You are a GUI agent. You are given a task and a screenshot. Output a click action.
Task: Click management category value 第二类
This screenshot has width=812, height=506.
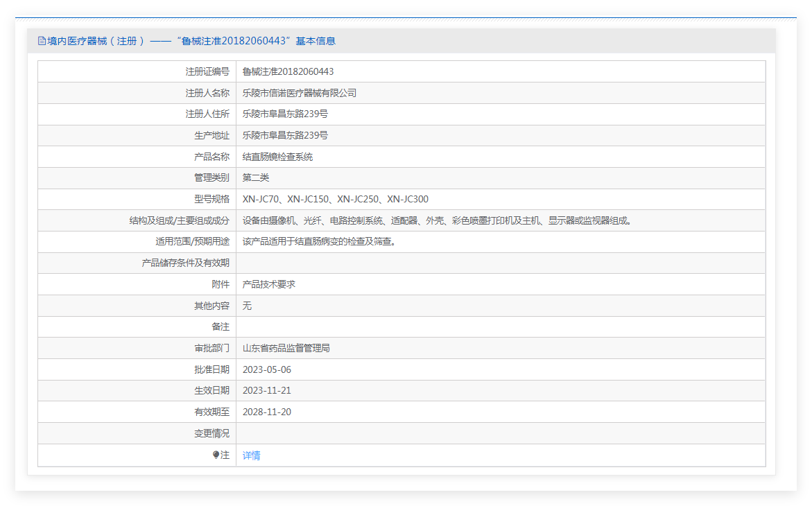pyautogui.click(x=256, y=177)
